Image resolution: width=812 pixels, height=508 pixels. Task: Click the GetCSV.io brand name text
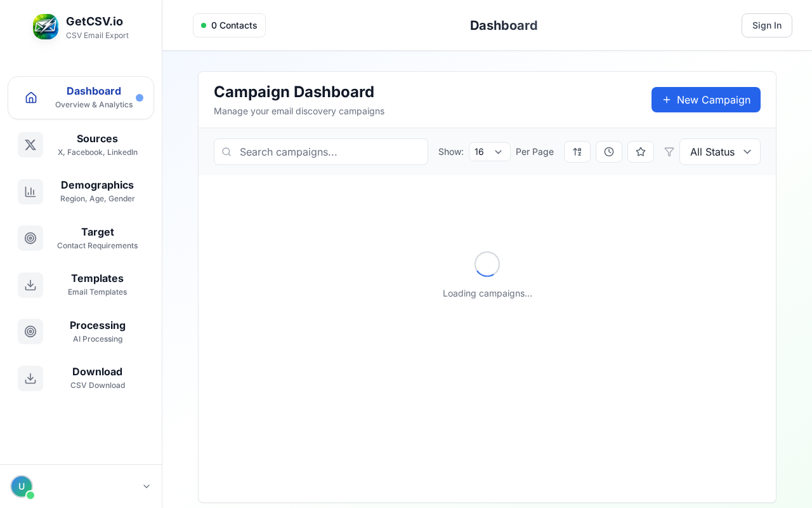(x=95, y=21)
